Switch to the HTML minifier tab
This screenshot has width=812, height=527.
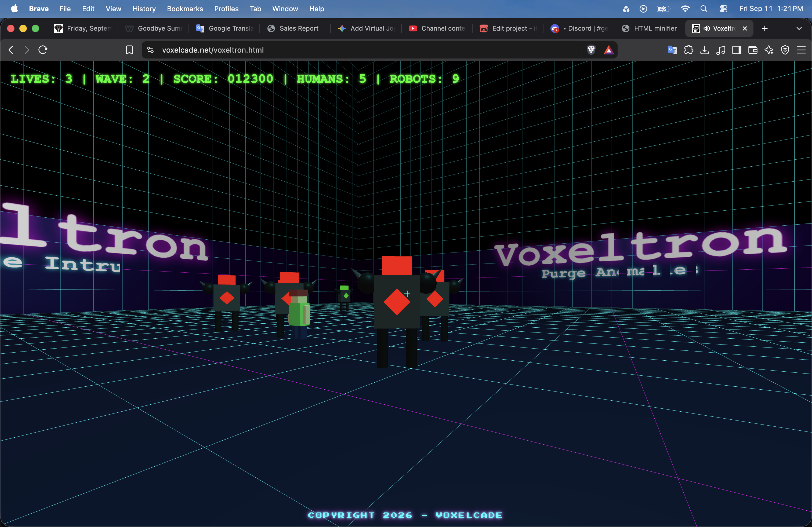click(x=650, y=28)
